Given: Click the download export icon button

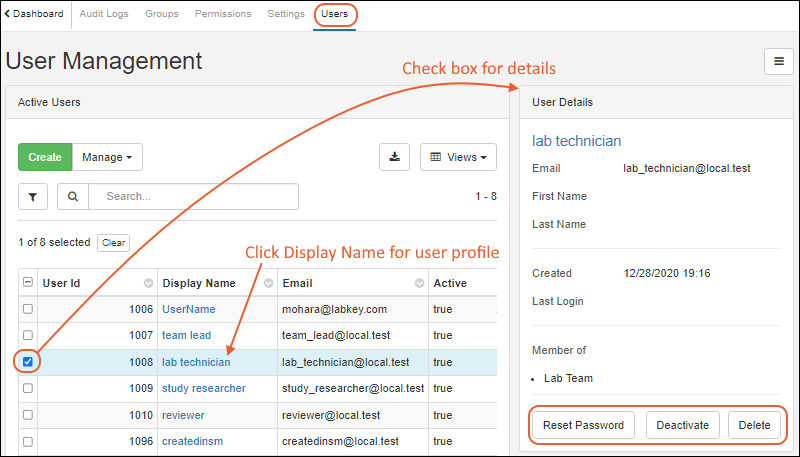Looking at the screenshot, I should coord(394,157).
